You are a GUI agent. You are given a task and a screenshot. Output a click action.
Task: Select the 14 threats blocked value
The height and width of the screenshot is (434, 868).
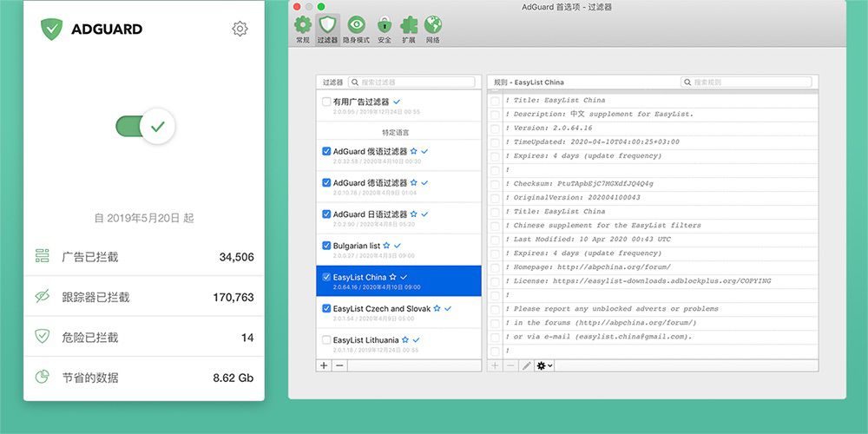coord(247,338)
